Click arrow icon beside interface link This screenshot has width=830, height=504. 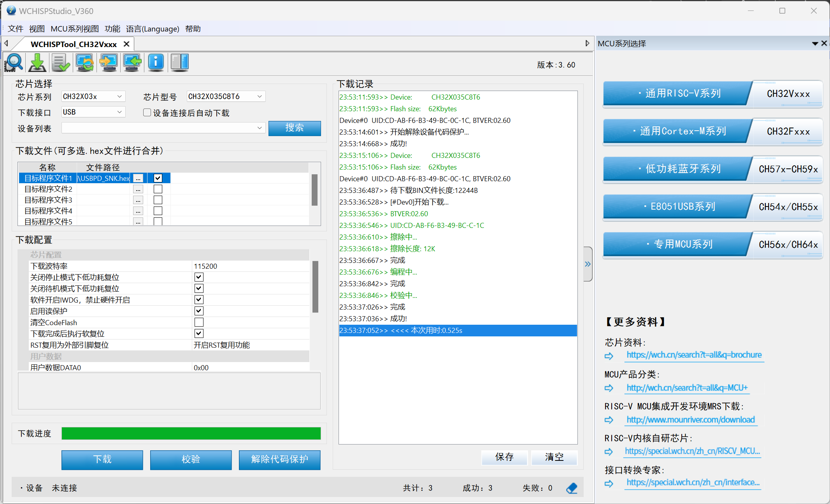coord(609,483)
